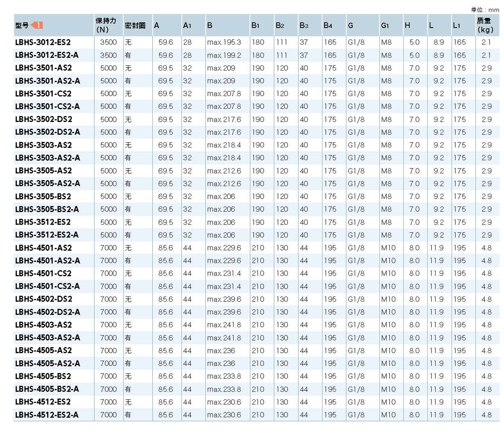Select model LBHS-3501-CS2
The image size is (504, 436).
tap(43, 94)
